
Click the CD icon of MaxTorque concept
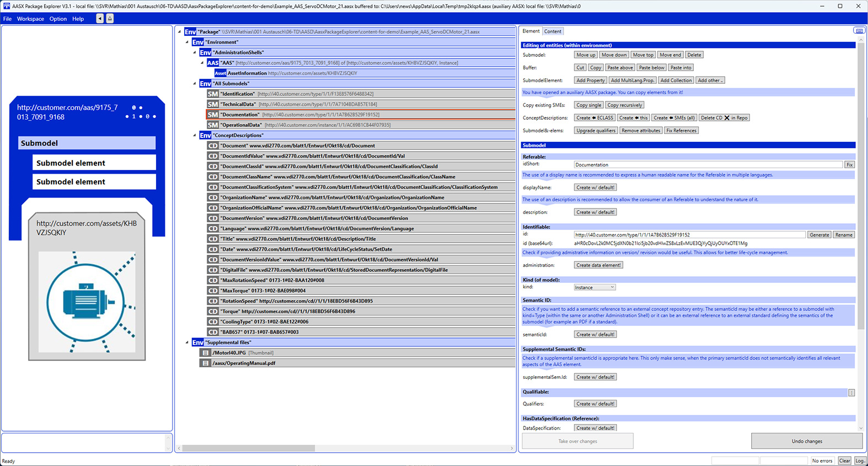pyautogui.click(x=213, y=291)
